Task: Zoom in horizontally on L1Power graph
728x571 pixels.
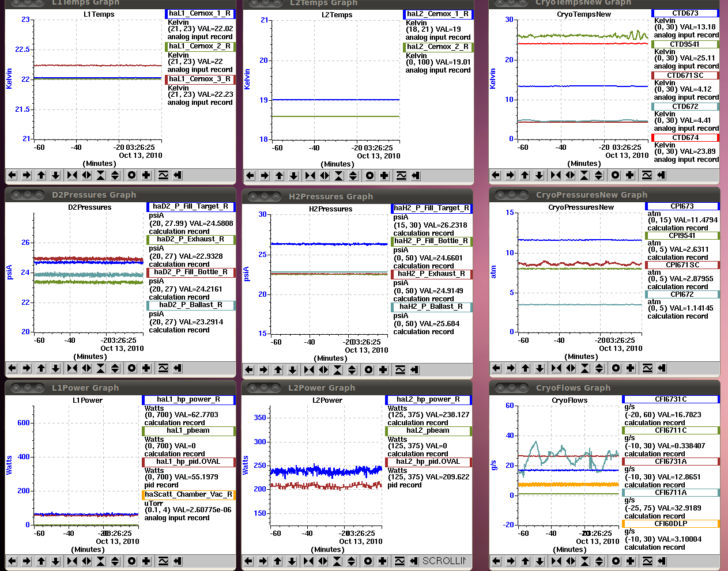Action: click(x=72, y=561)
